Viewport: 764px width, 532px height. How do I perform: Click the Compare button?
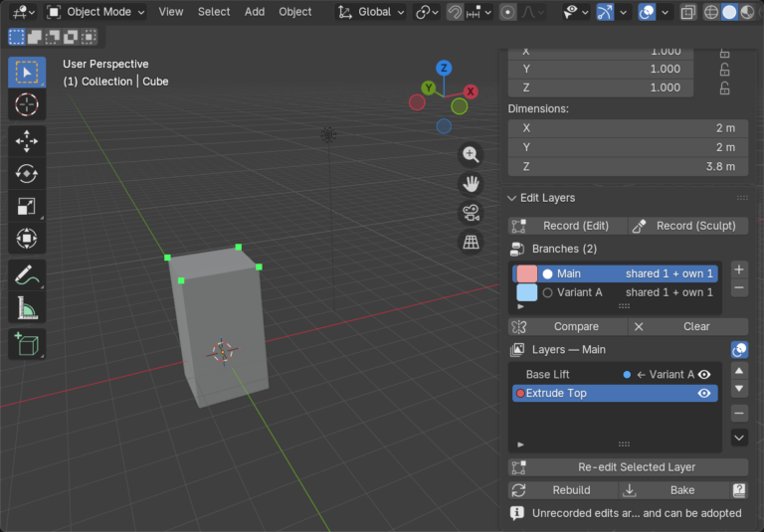coord(568,326)
